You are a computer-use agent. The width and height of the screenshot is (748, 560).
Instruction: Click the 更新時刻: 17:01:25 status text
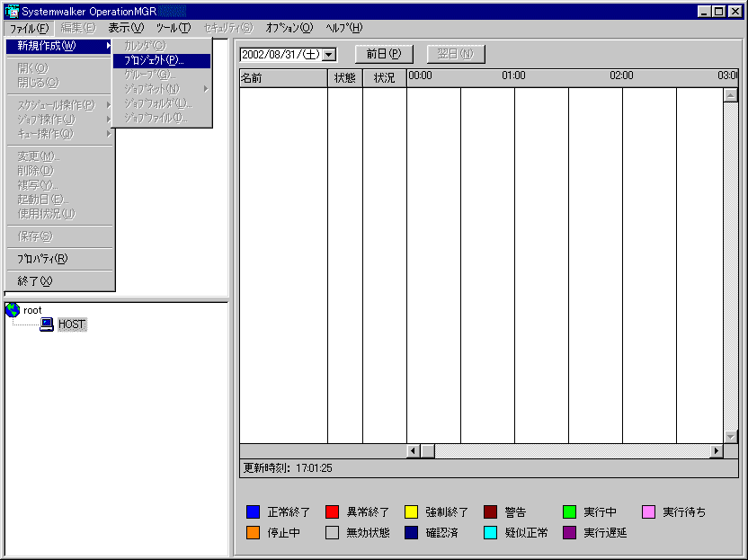click(288, 468)
